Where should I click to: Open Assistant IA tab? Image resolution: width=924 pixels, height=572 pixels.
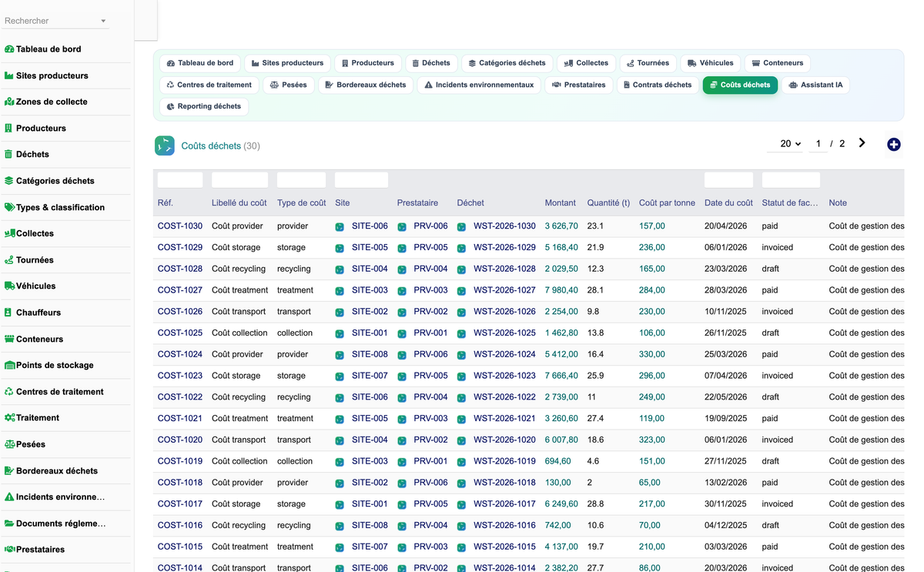(815, 85)
